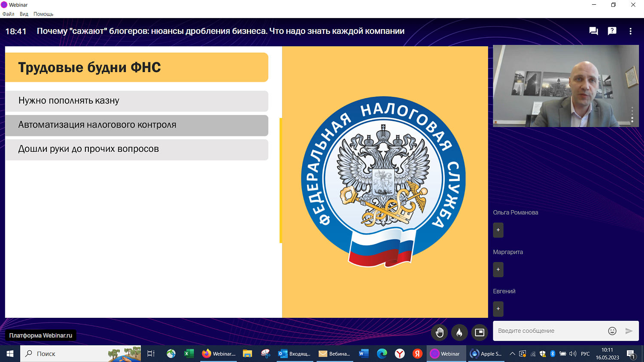This screenshot has height=362, width=644.
Task: Open the notification center icon
Action: click(631, 354)
